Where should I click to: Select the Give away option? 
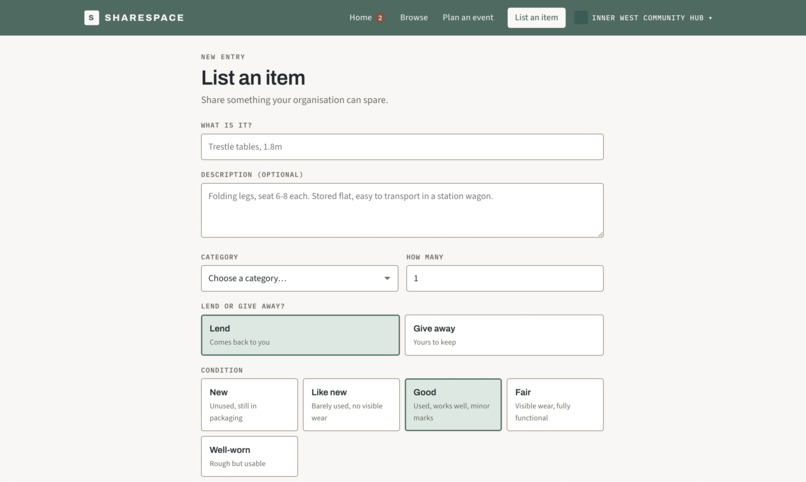[x=504, y=335]
